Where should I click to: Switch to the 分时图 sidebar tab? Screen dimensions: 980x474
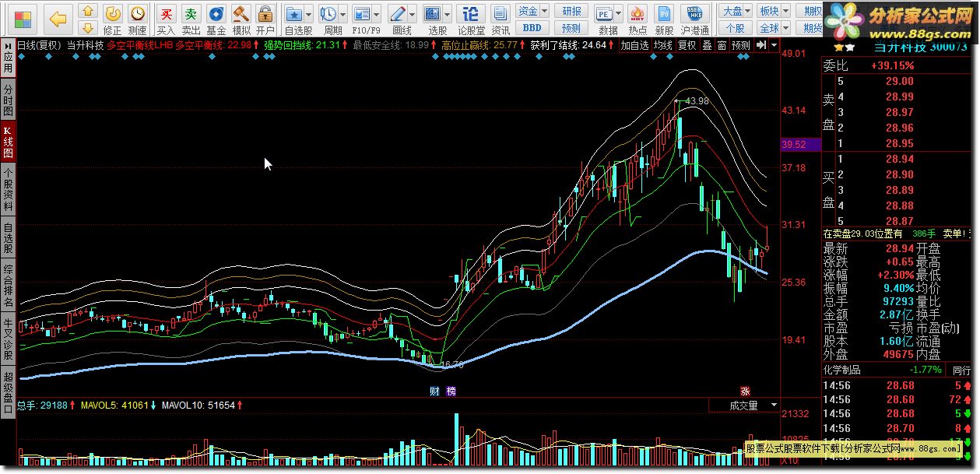[x=8, y=101]
